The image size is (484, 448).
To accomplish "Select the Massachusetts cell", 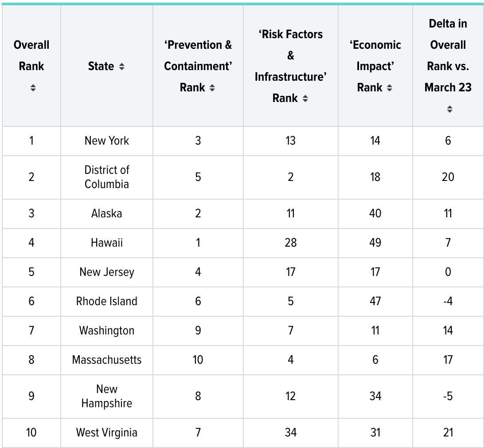I will pyautogui.click(x=107, y=360).
